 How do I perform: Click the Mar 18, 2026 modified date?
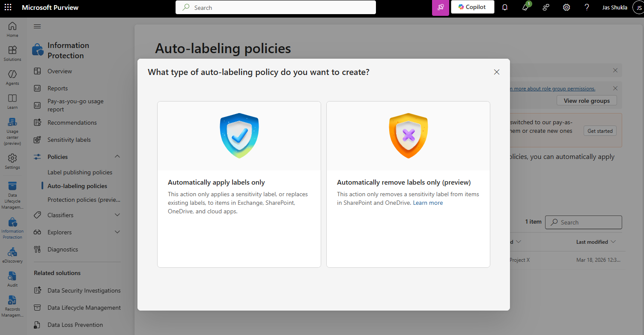point(598,260)
